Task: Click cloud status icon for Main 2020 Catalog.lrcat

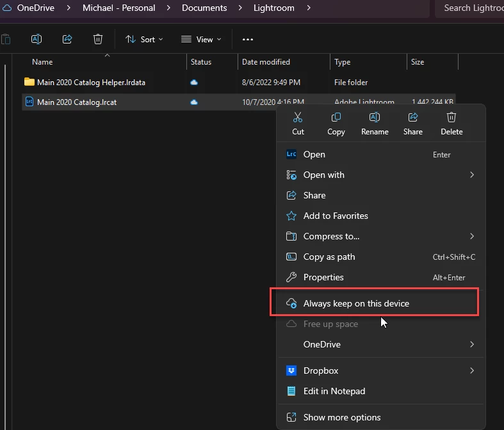Action: pyautogui.click(x=194, y=102)
